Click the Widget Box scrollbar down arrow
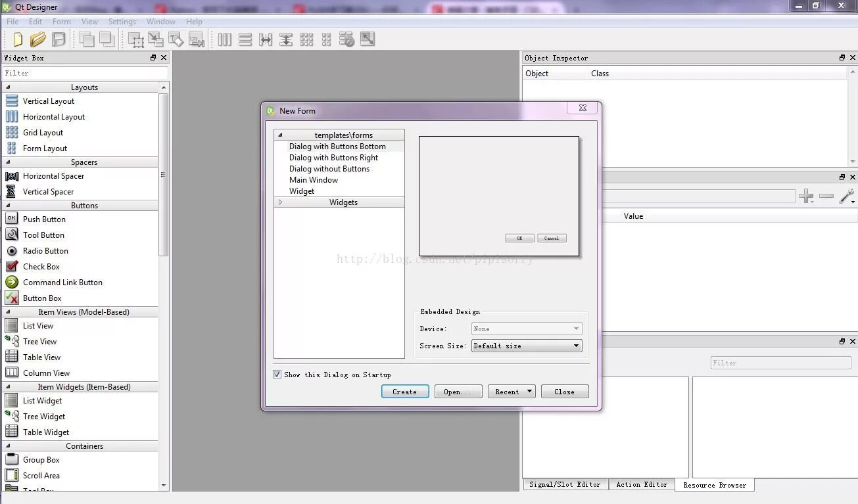The height and width of the screenshot is (504, 858). tap(164, 486)
